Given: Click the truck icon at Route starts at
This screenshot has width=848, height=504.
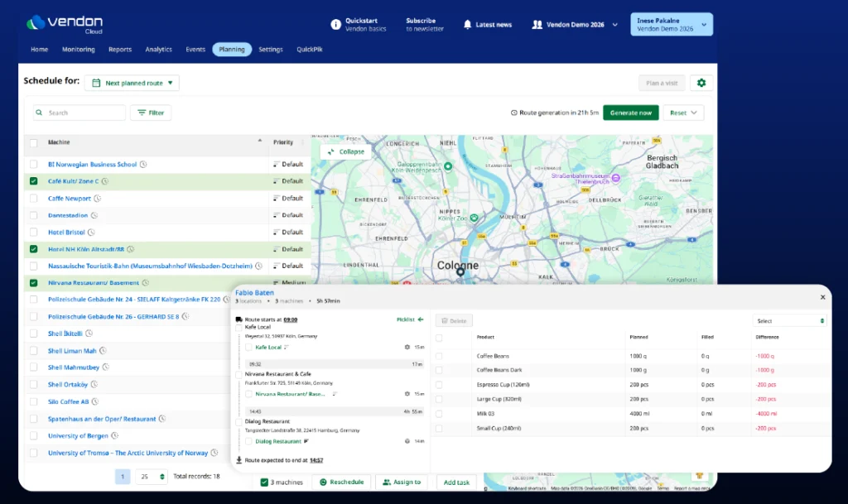Looking at the screenshot, I should [239, 319].
